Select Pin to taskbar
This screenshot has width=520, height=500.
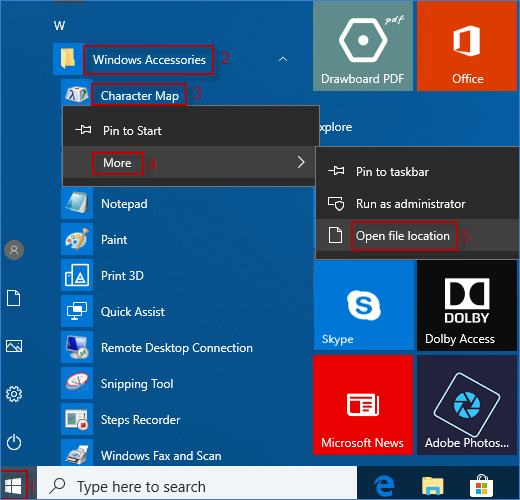(x=417, y=171)
